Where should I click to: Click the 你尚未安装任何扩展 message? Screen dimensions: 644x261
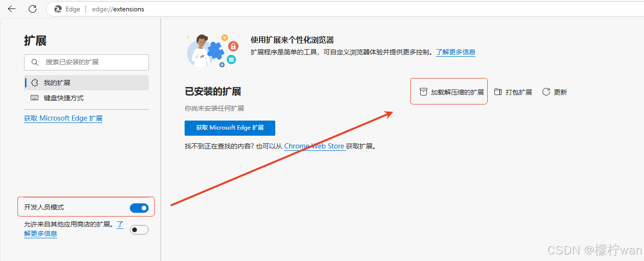pos(214,108)
